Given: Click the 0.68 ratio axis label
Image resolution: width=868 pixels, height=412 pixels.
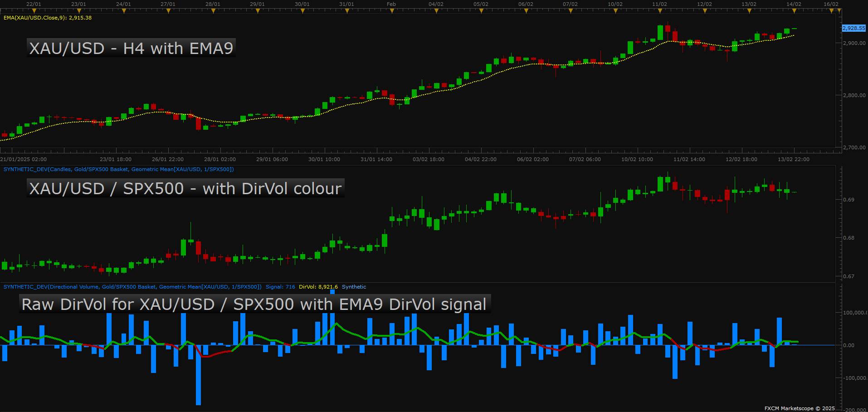Looking at the screenshot, I should point(848,238).
